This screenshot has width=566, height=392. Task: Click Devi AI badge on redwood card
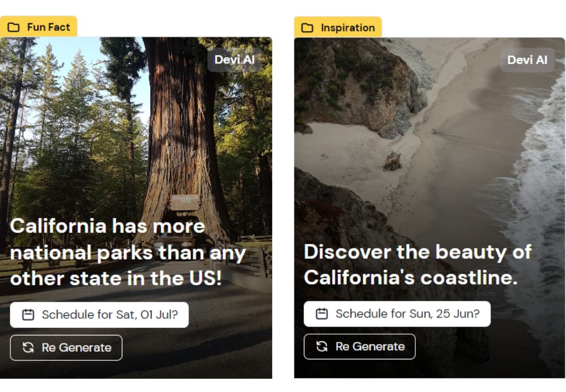coord(235,60)
